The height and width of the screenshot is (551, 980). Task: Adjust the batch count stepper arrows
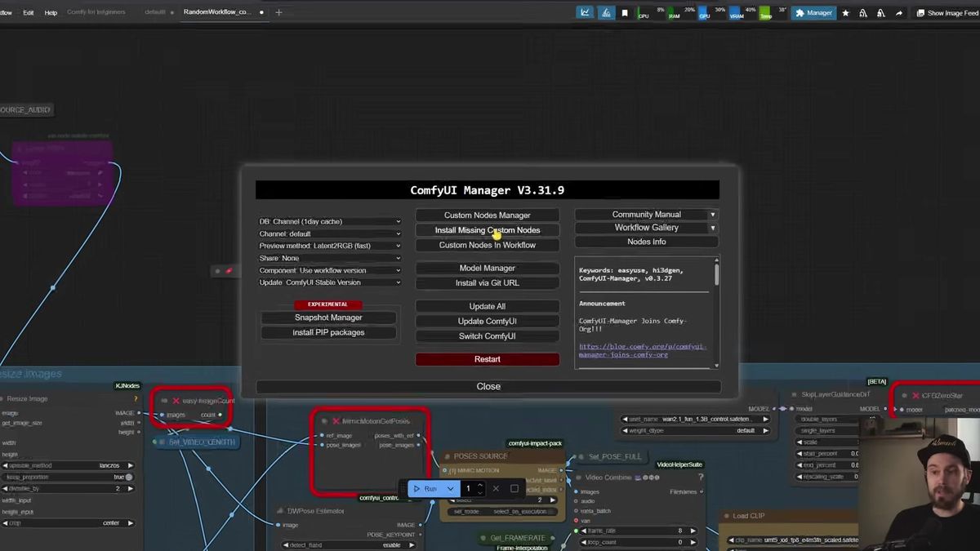(480, 488)
